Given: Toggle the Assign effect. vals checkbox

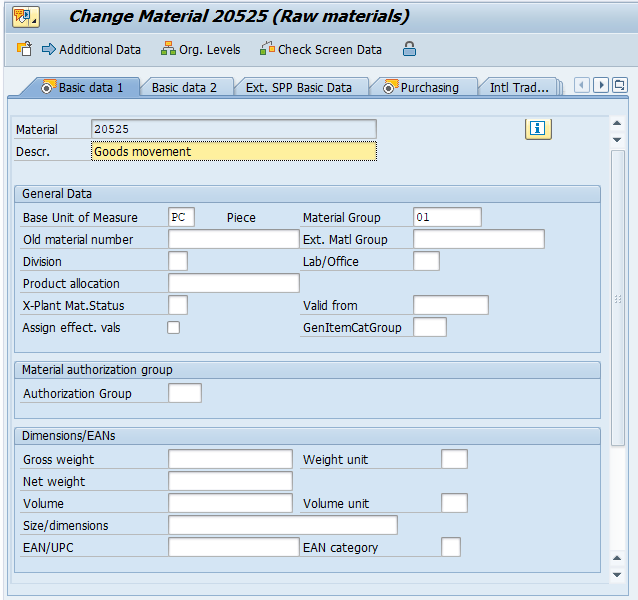Looking at the screenshot, I should [174, 328].
